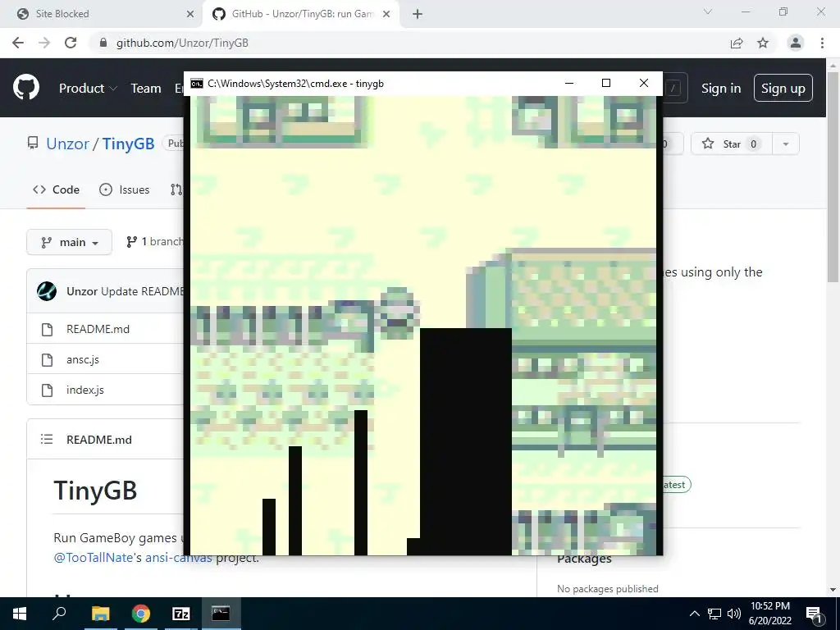Open the notification center icon
Screen dimensions: 840x630
click(x=814, y=614)
